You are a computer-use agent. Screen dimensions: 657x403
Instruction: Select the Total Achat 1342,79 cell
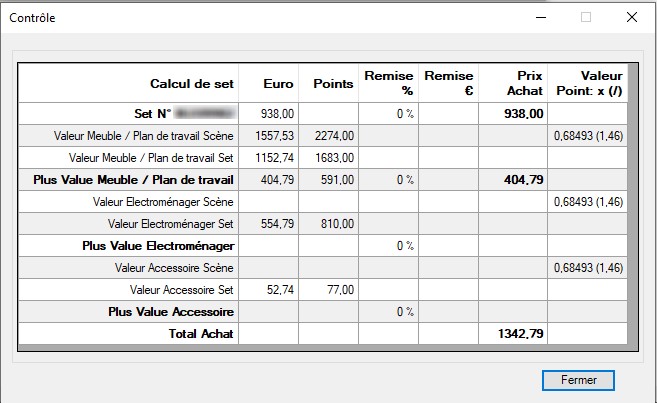pos(513,334)
